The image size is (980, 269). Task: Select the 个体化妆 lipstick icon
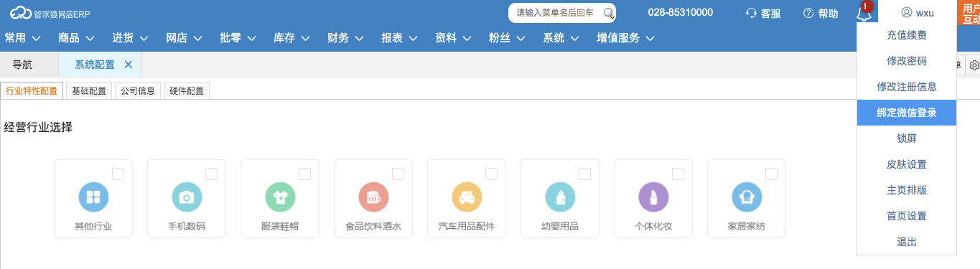click(653, 197)
